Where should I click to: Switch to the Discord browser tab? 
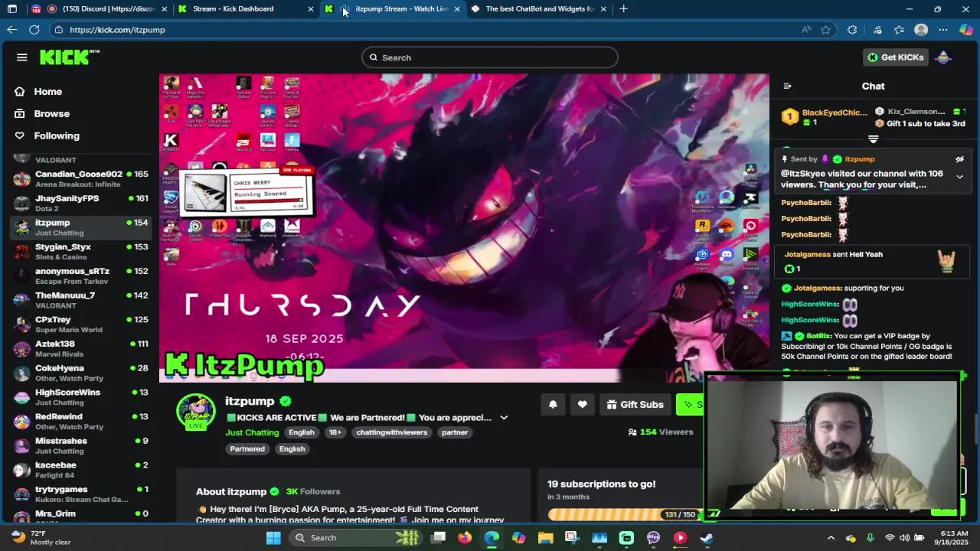point(100,9)
